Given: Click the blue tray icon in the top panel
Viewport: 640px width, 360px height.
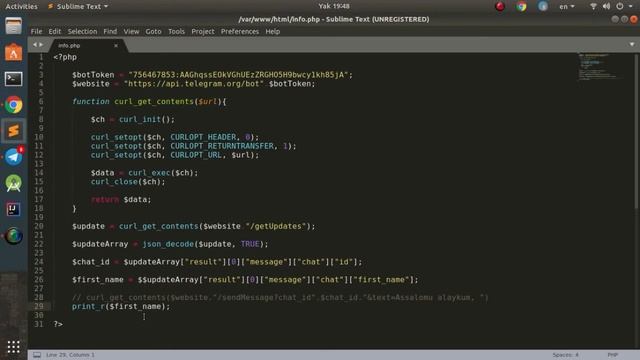Looking at the screenshot, I should click(x=542, y=6).
